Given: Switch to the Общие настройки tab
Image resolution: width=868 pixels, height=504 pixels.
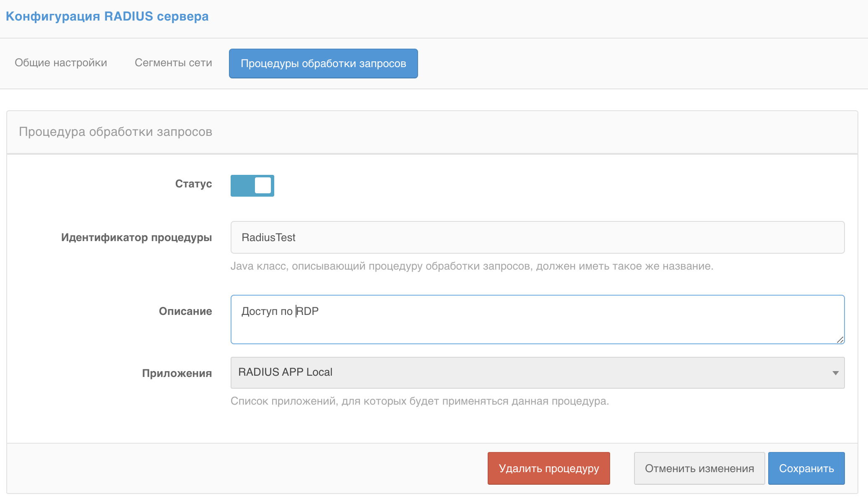Looking at the screenshot, I should click(61, 62).
